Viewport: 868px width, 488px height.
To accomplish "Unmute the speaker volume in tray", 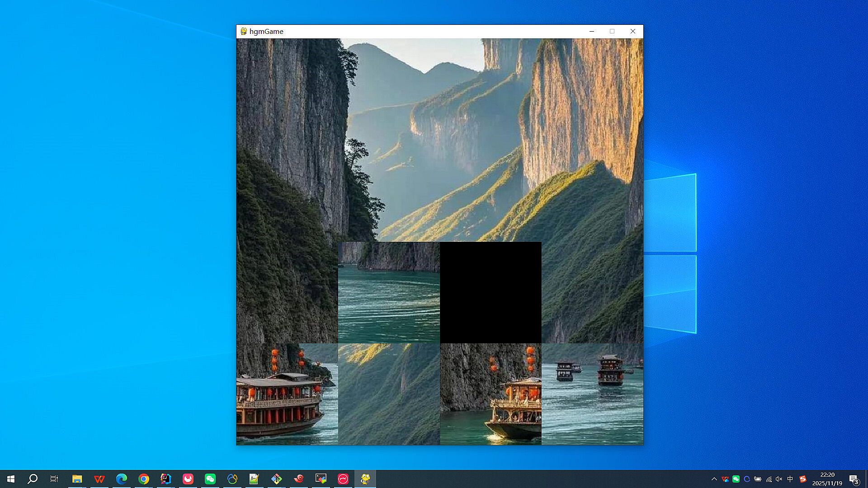I will 779,479.
